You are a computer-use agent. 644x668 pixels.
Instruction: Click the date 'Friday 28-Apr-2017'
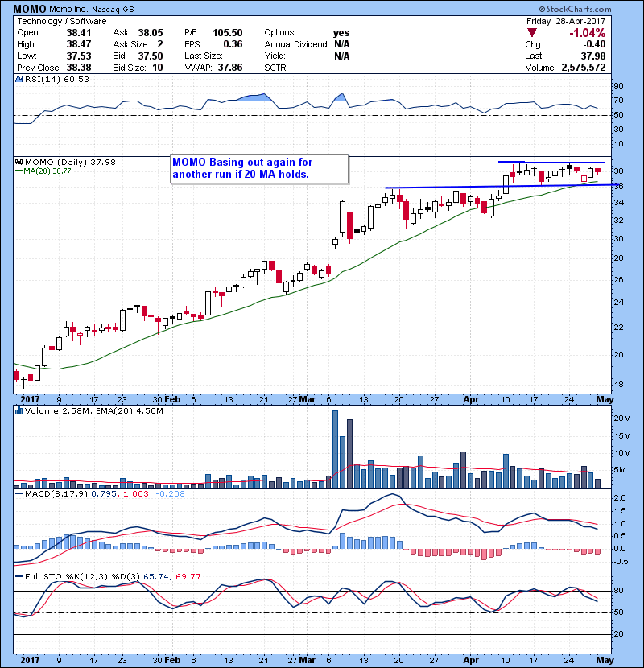[566, 21]
